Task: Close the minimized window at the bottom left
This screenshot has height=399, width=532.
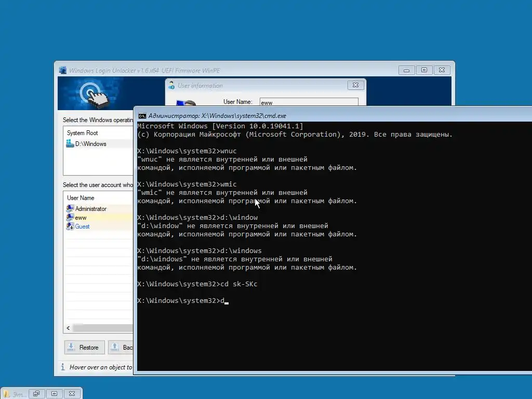Action: click(72, 394)
